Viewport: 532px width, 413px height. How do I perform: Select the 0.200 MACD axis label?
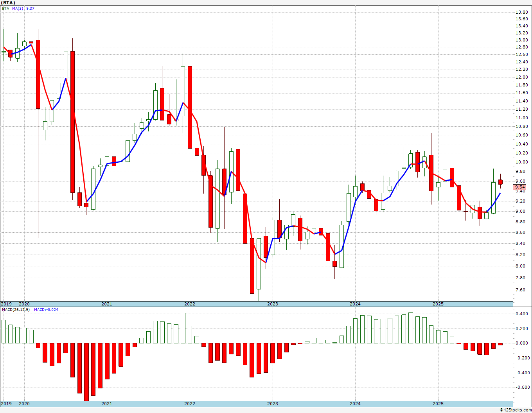521,329
